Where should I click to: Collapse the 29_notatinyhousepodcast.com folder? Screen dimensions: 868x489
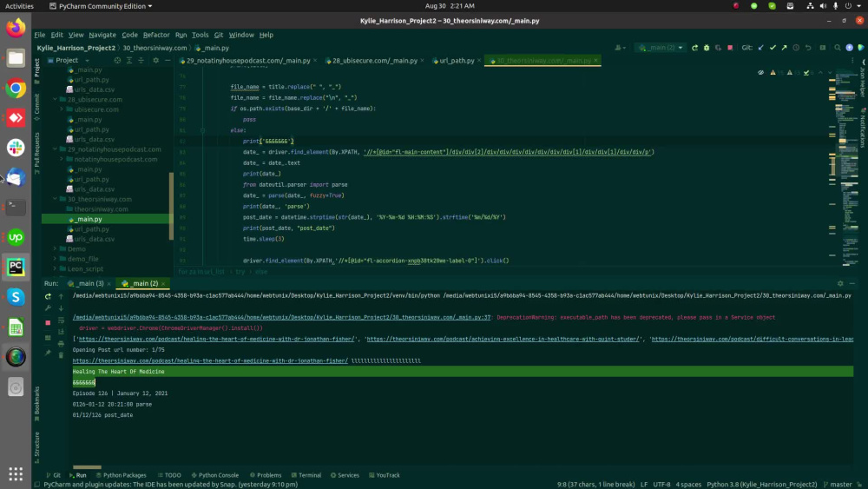point(56,149)
